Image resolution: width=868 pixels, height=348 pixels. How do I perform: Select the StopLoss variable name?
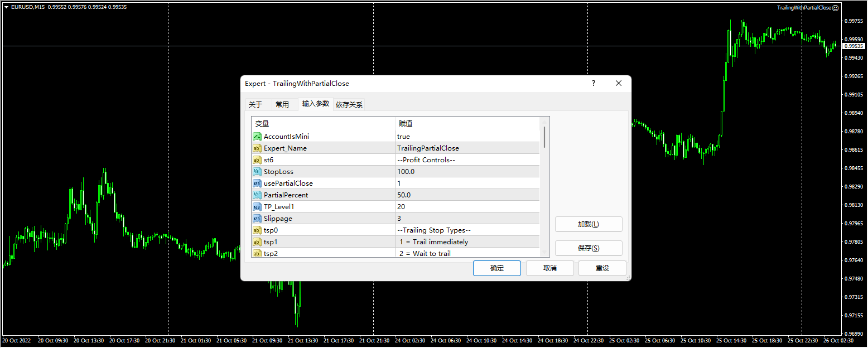(278, 172)
